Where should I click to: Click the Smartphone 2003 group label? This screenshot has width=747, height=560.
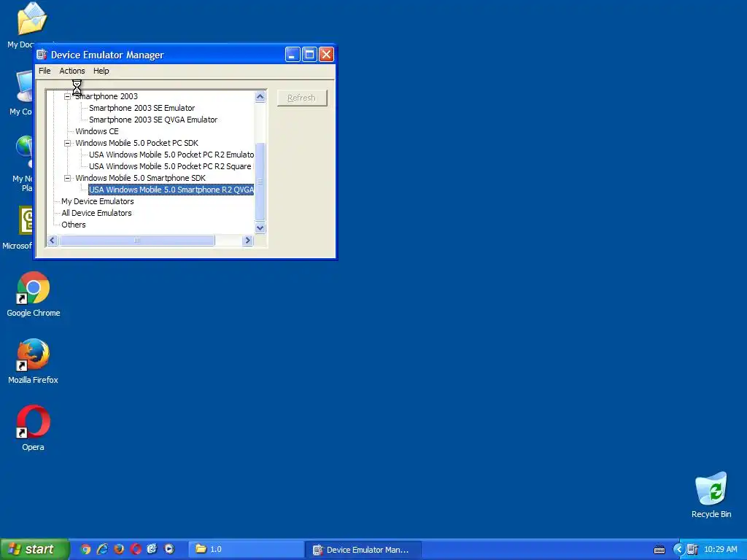[x=107, y=96]
